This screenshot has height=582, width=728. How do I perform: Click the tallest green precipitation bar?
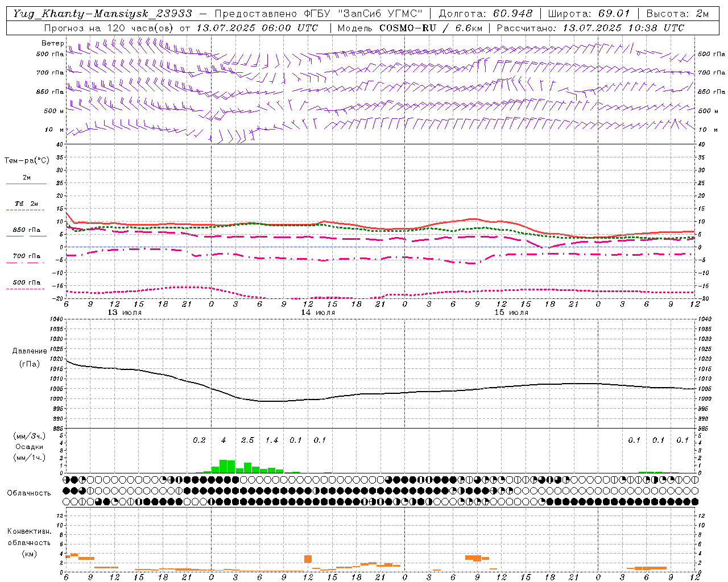223,466
